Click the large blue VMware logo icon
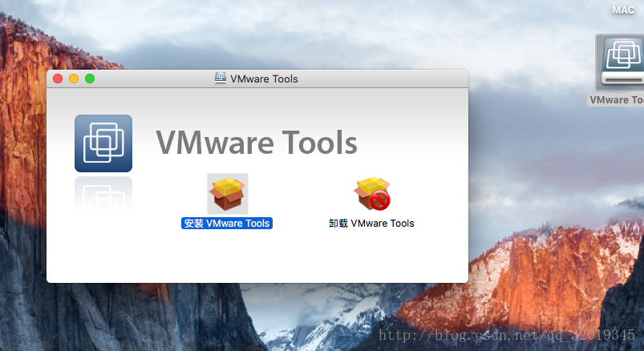 103,143
